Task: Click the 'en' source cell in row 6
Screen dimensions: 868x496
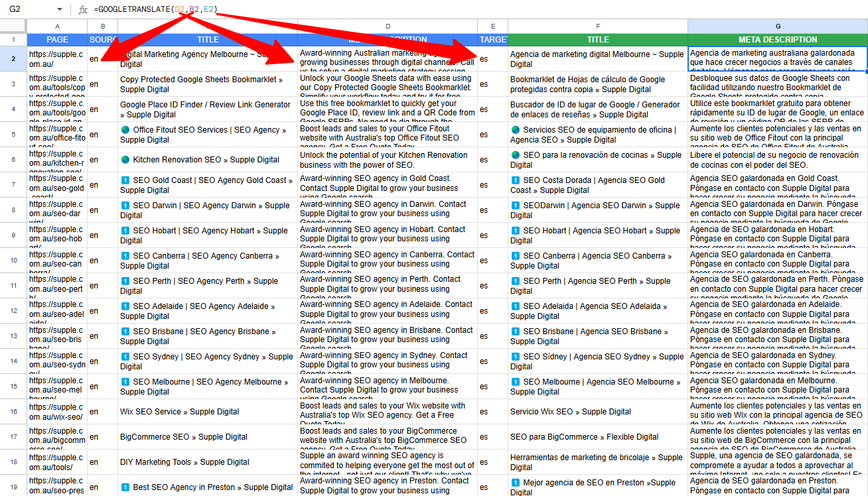Action: pos(102,160)
